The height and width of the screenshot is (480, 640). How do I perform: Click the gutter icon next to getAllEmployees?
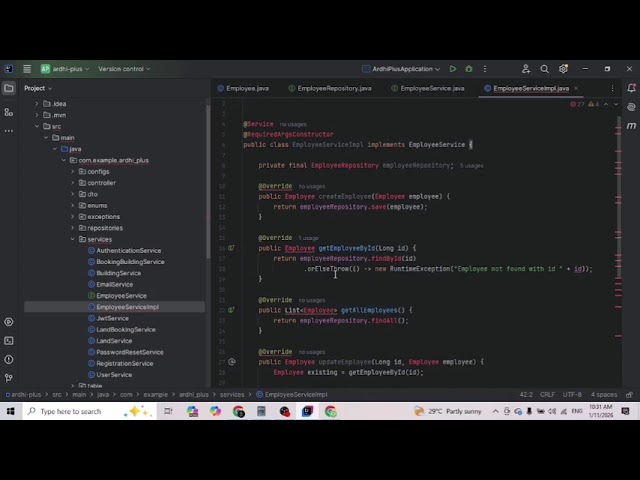(231, 310)
